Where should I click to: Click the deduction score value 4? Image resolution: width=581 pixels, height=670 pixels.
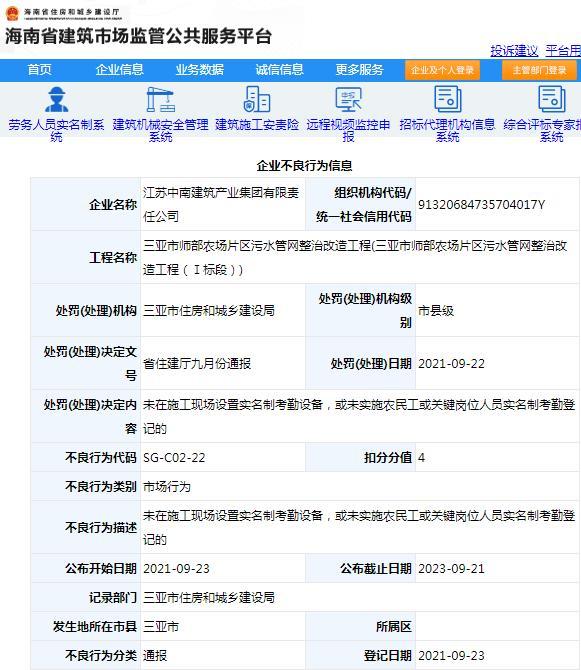[422, 458]
